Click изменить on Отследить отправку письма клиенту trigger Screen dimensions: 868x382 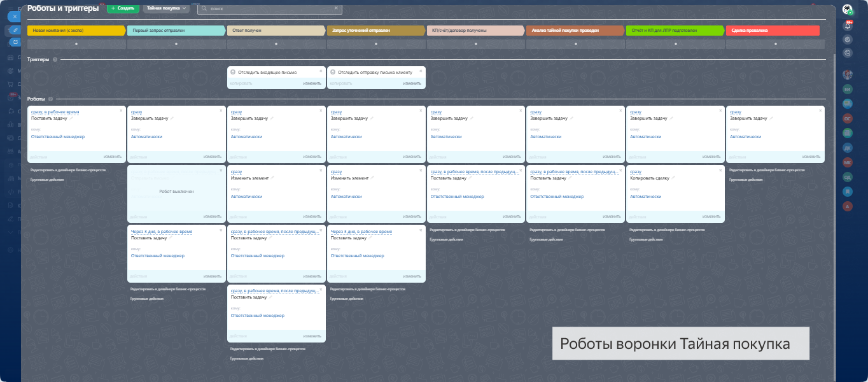pos(412,83)
